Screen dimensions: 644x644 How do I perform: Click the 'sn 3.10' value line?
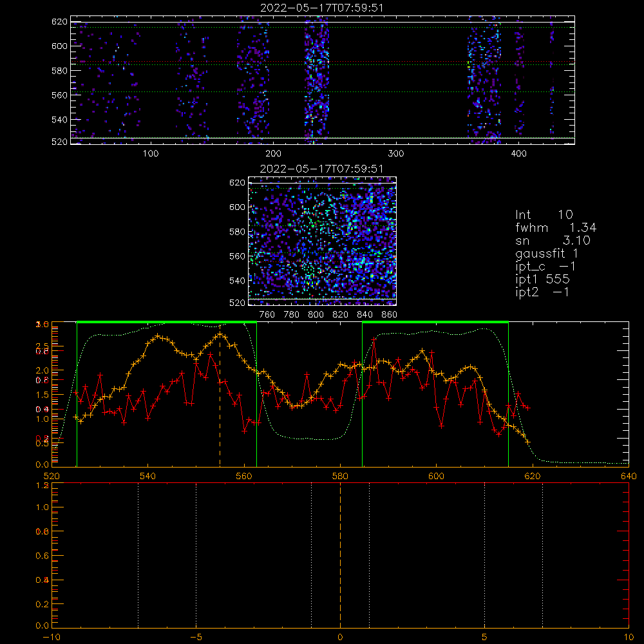[553, 240]
